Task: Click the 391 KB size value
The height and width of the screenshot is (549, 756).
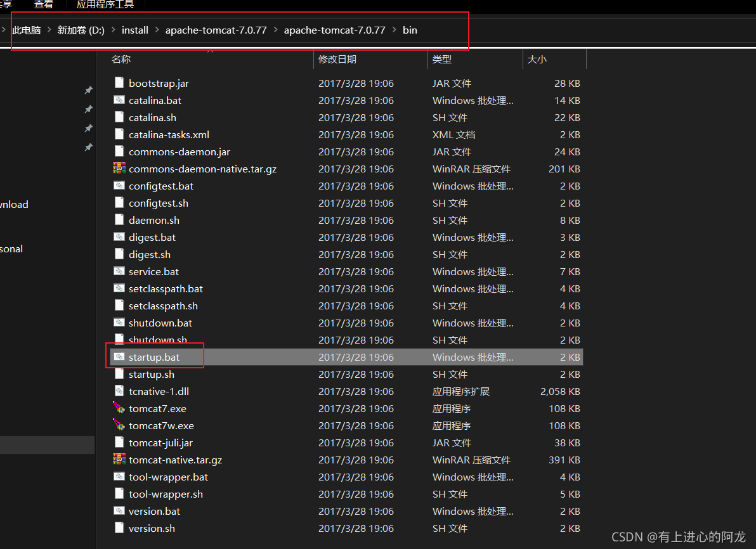Action: tap(564, 460)
